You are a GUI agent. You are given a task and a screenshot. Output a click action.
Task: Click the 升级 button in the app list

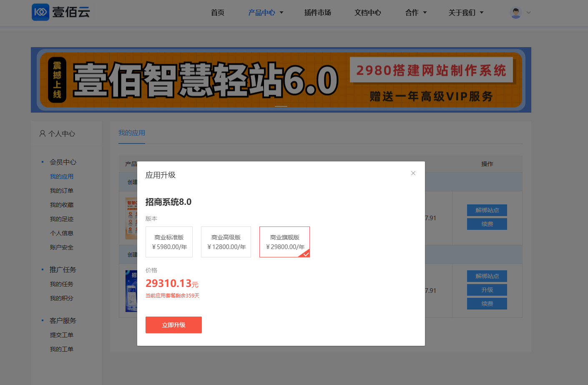click(x=487, y=290)
